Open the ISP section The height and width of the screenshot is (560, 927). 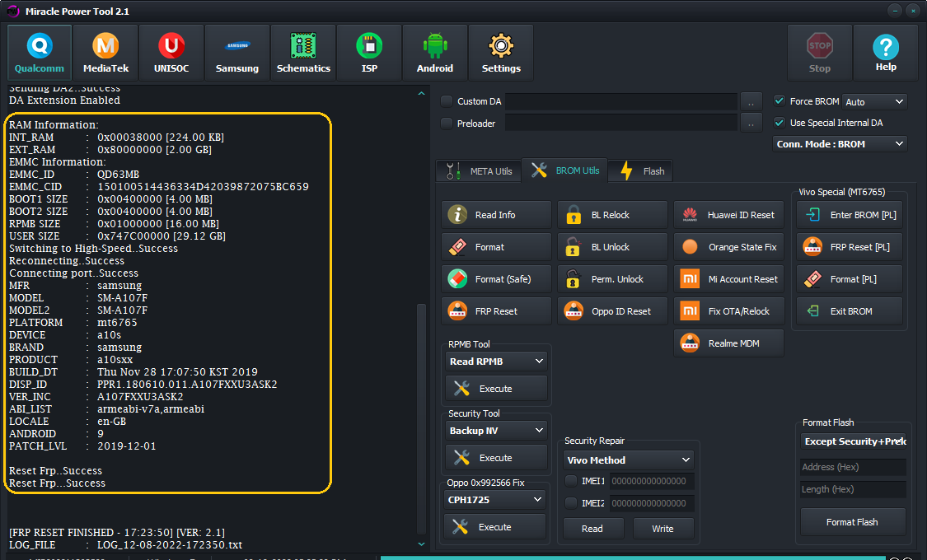[x=369, y=53]
